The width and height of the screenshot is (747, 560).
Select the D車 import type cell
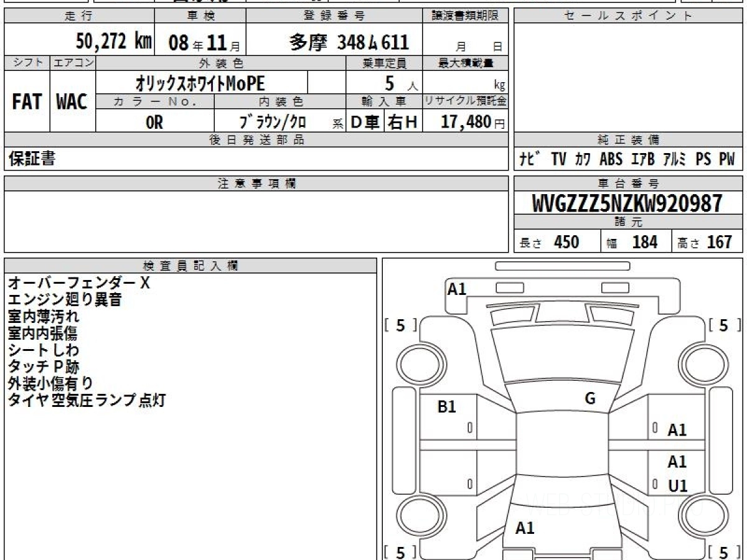pos(365,123)
